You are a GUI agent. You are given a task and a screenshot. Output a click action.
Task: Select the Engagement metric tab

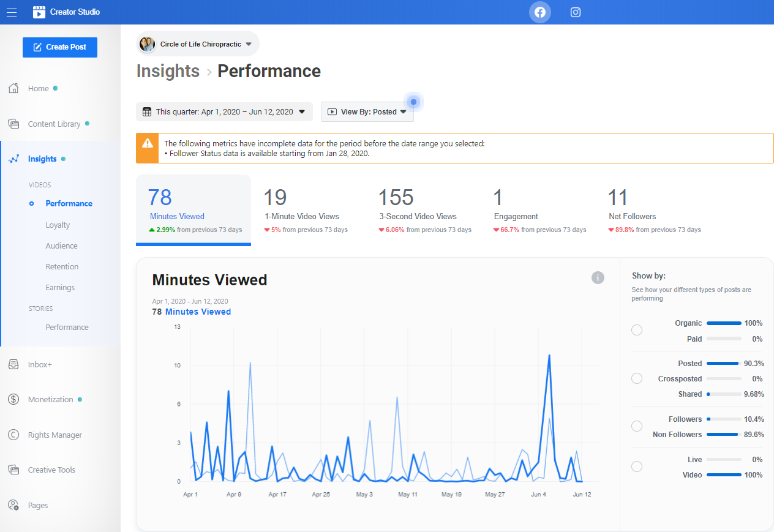coord(539,210)
